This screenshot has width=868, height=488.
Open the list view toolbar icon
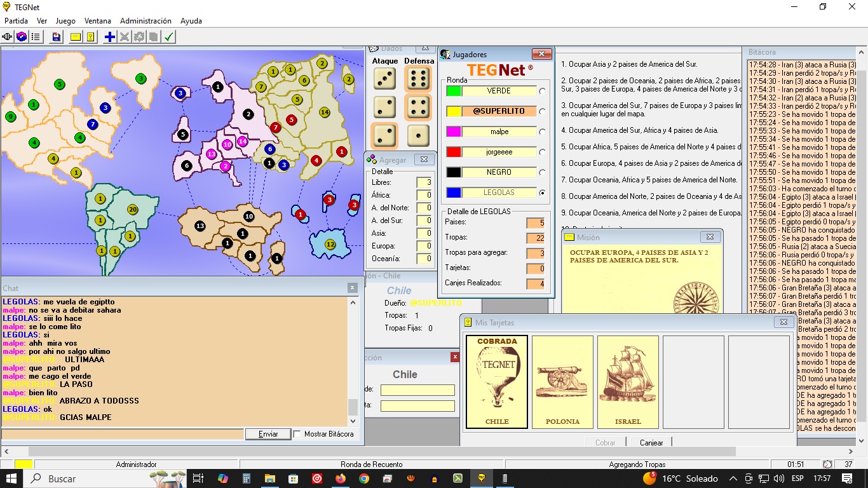(36, 37)
